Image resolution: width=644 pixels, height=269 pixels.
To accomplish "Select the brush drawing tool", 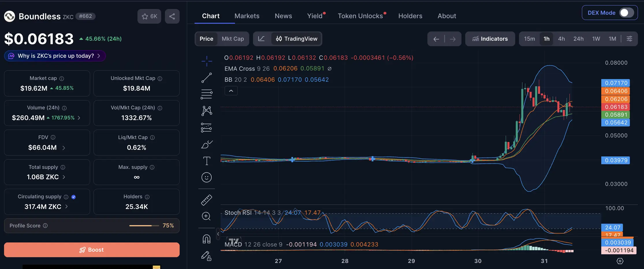I will click(206, 144).
